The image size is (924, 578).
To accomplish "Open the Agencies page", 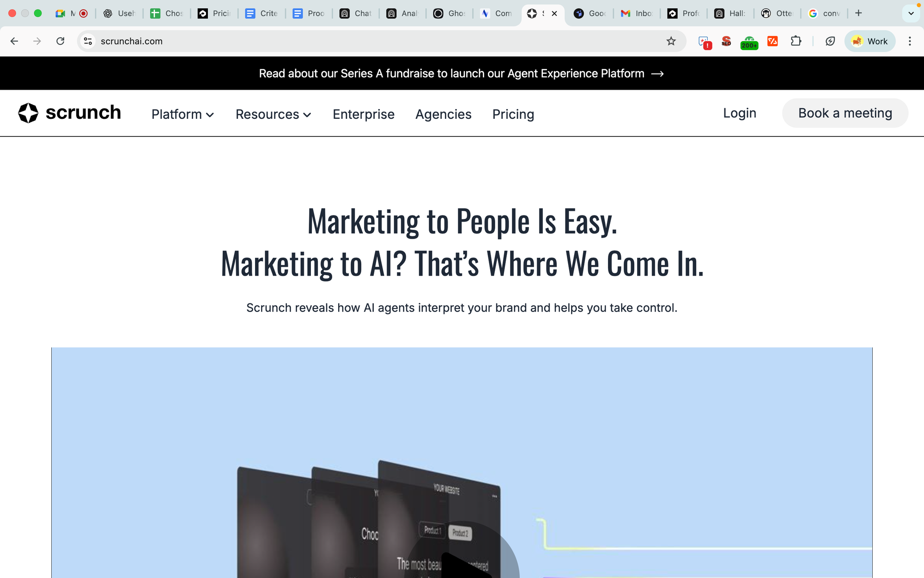I will (444, 114).
